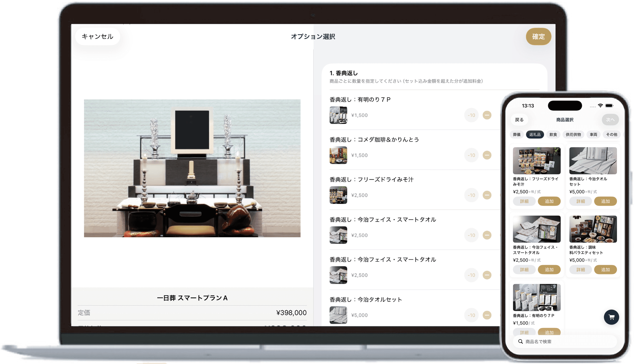Select the 車両 category tab on phone

coord(593,135)
